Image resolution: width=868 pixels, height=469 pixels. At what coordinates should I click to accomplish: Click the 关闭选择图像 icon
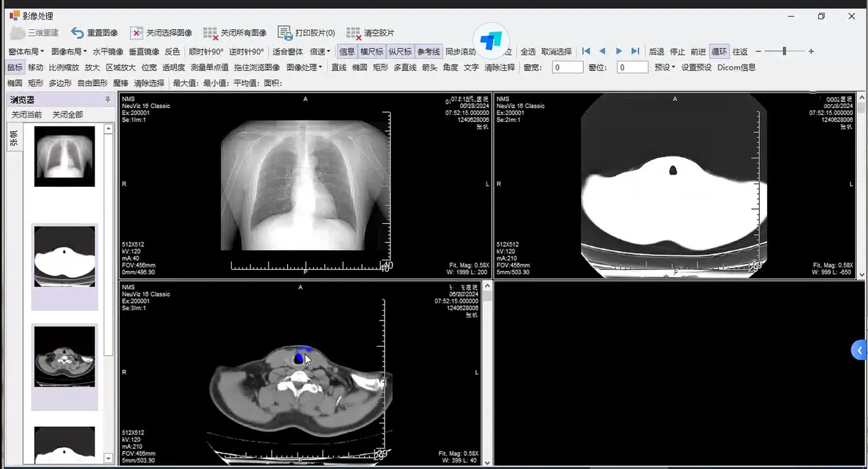[136, 33]
